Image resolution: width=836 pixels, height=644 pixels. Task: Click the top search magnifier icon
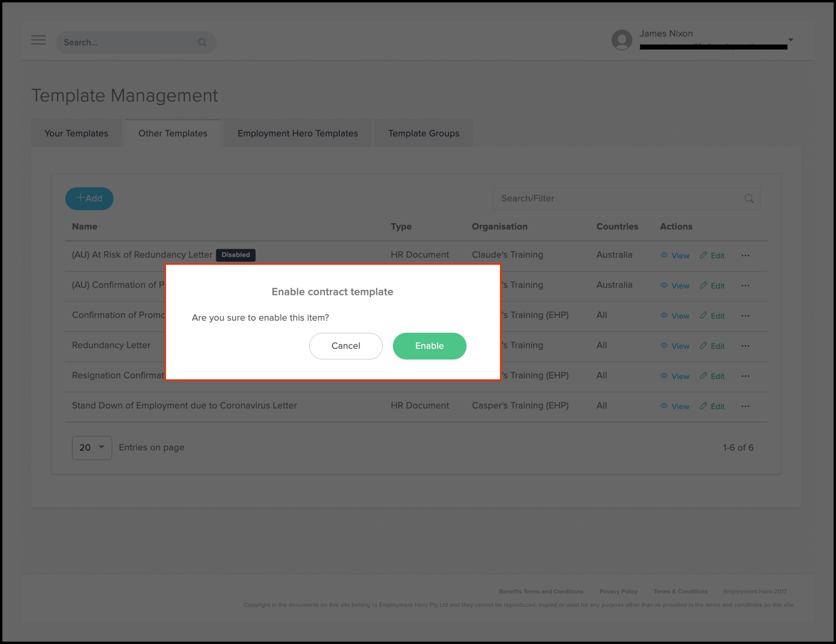point(202,43)
